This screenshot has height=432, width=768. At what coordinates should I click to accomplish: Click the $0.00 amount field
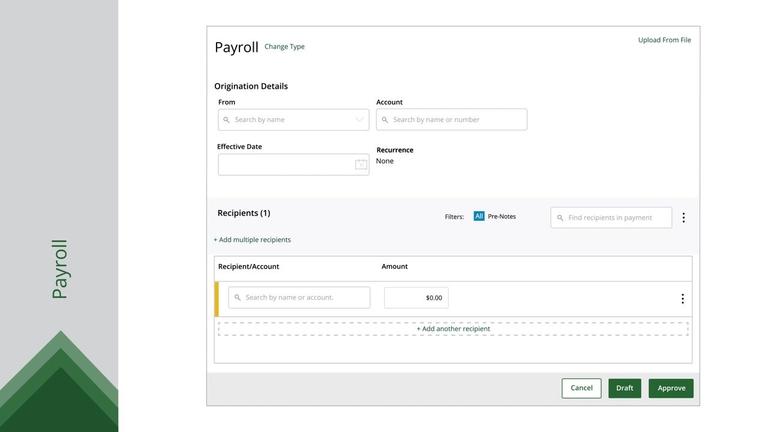[416, 298]
